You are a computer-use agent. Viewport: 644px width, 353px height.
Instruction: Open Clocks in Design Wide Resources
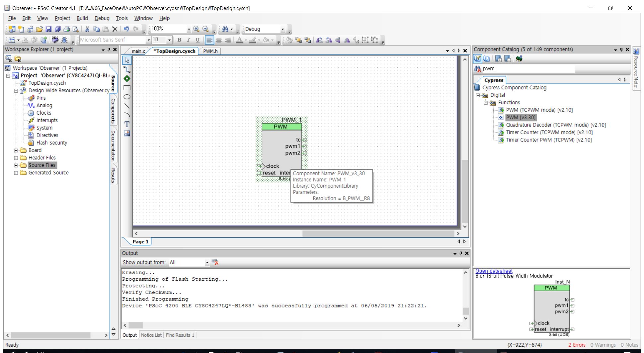pyautogui.click(x=43, y=113)
